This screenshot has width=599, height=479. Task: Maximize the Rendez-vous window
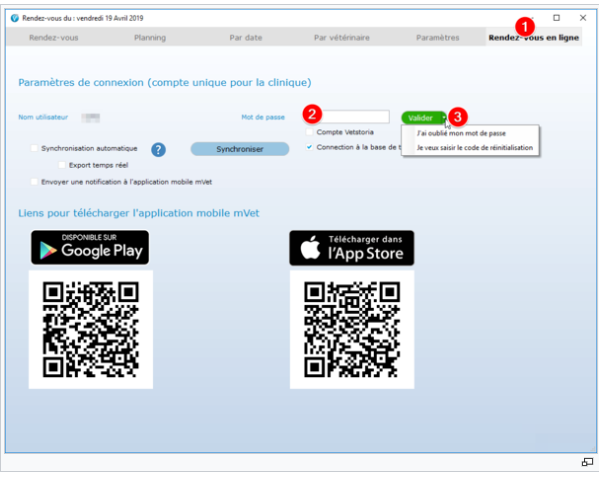coord(557,18)
